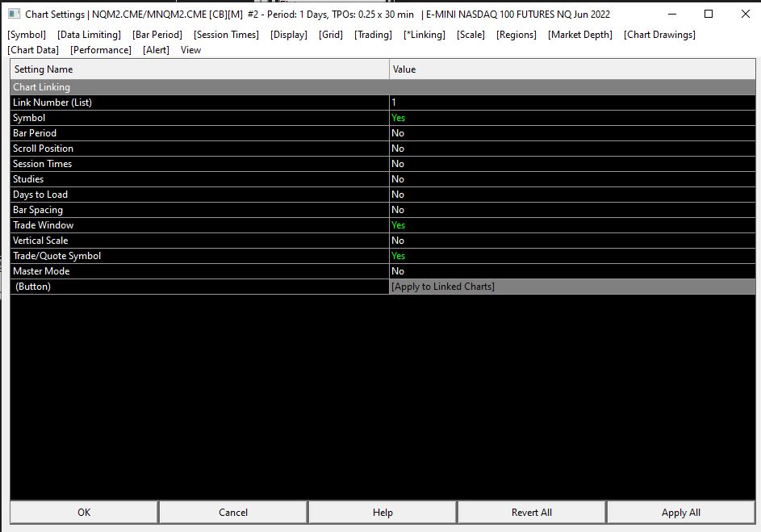Select the Bar Period setting name

point(199,133)
